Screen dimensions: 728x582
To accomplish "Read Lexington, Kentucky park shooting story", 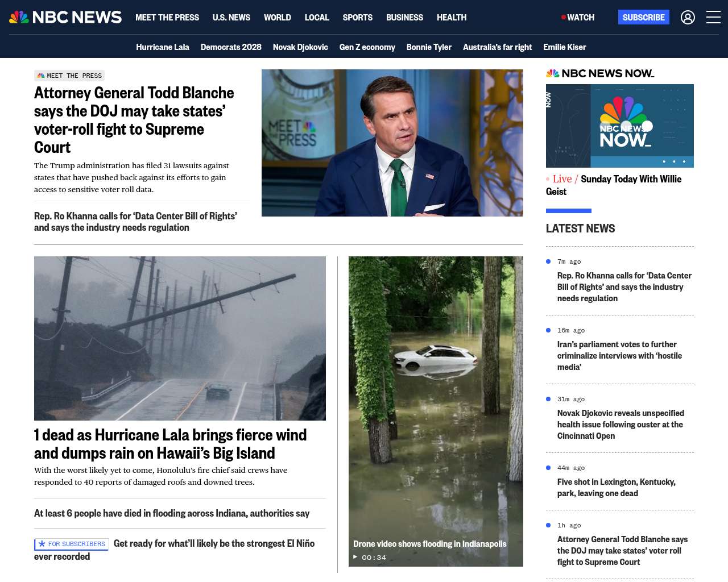I will coord(617,488).
